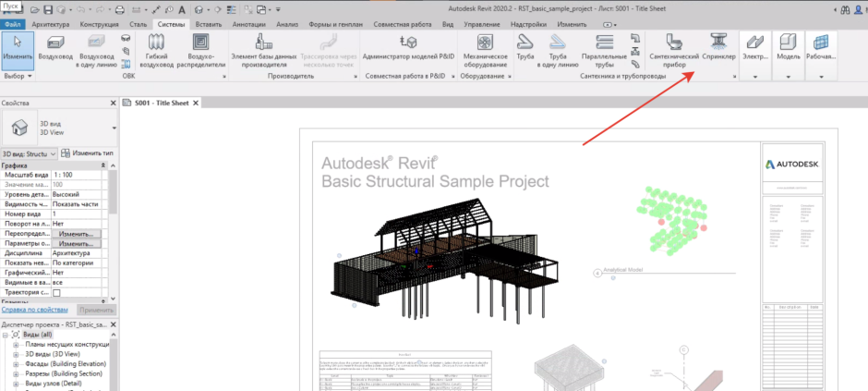Image resolution: width=868 pixels, height=391 pixels.
Task: Open the 3D вид type selector dropdown
Action: pos(114,128)
